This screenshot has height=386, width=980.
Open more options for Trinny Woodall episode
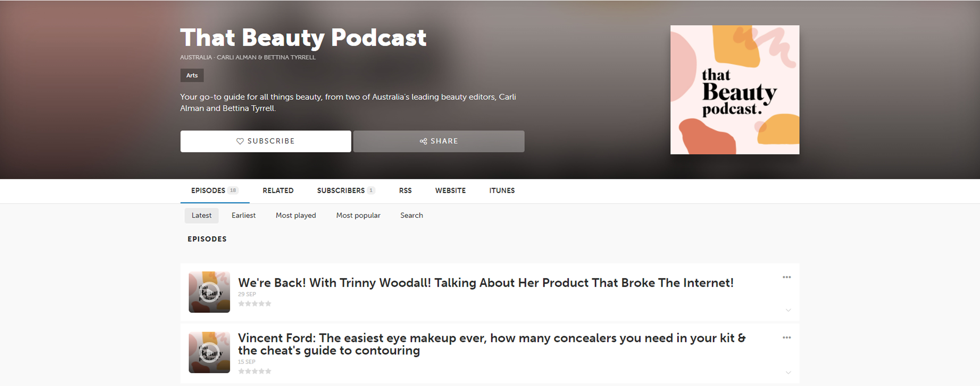[787, 277]
